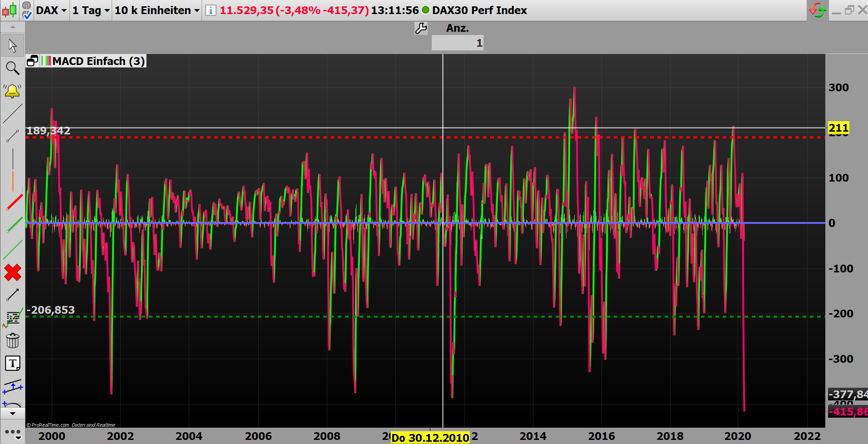The width and height of the screenshot is (868, 444).
Task: Select the zoom magnifier tool
Action: pos(12,68)
